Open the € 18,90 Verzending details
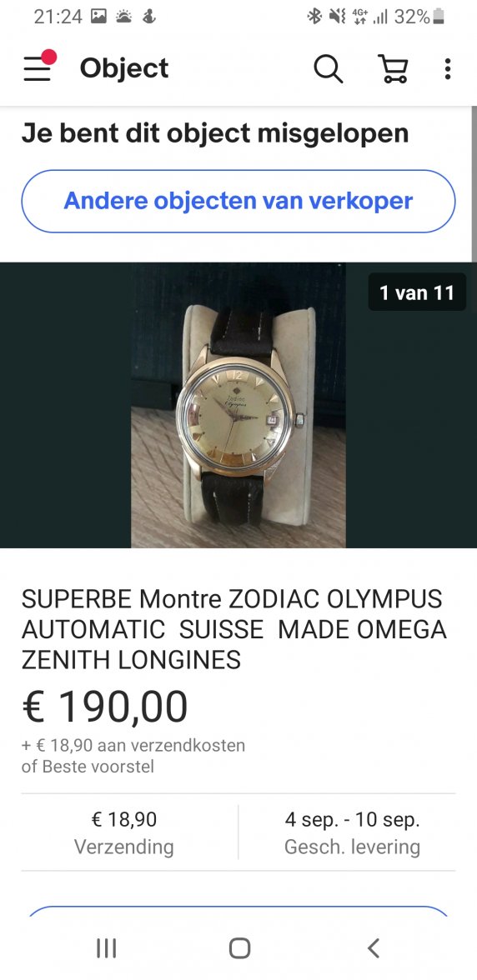 pyautogui.click(x=123, y=832)
